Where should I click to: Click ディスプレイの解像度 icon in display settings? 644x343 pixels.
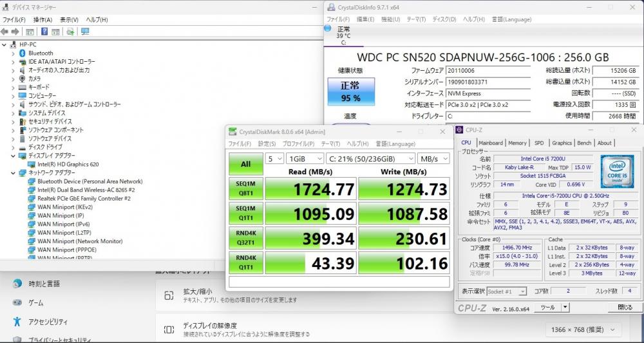pos(169,330)
